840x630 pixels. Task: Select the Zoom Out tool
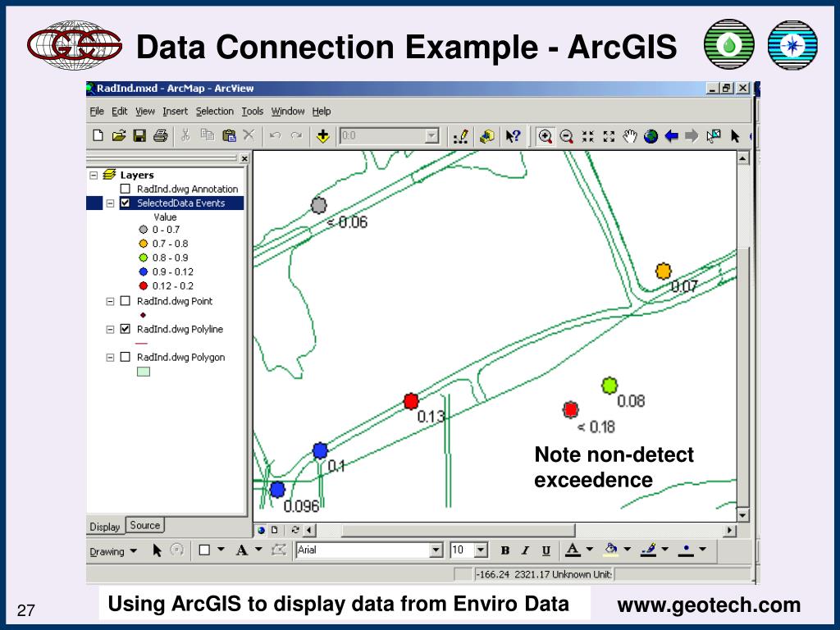click(566, 137)
